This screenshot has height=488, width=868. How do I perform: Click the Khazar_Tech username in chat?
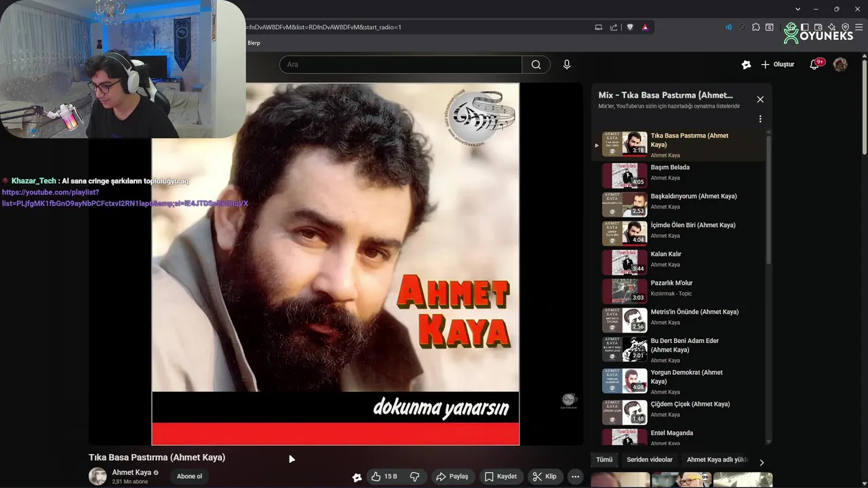pyautogui.click(x=34, y=181)
